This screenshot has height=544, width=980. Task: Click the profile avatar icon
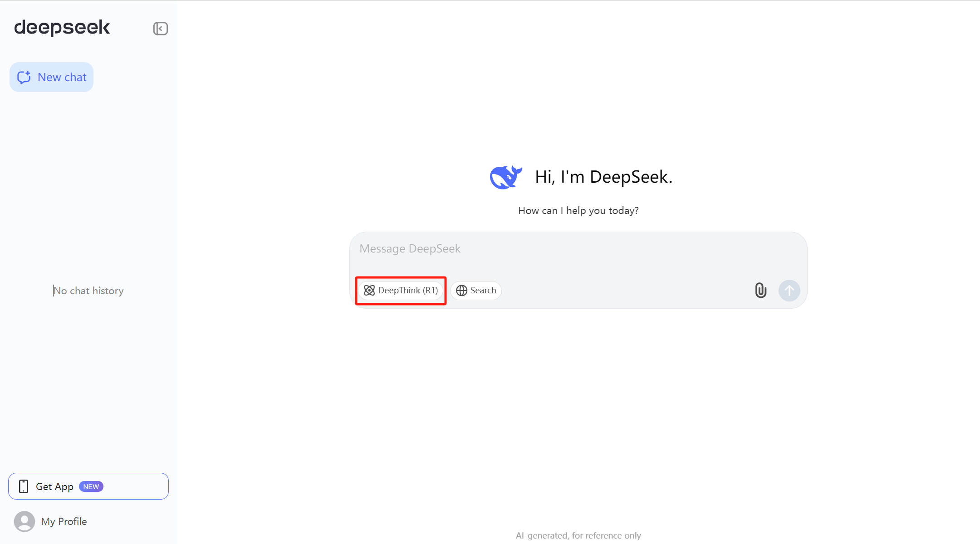[x=24, y=521]
